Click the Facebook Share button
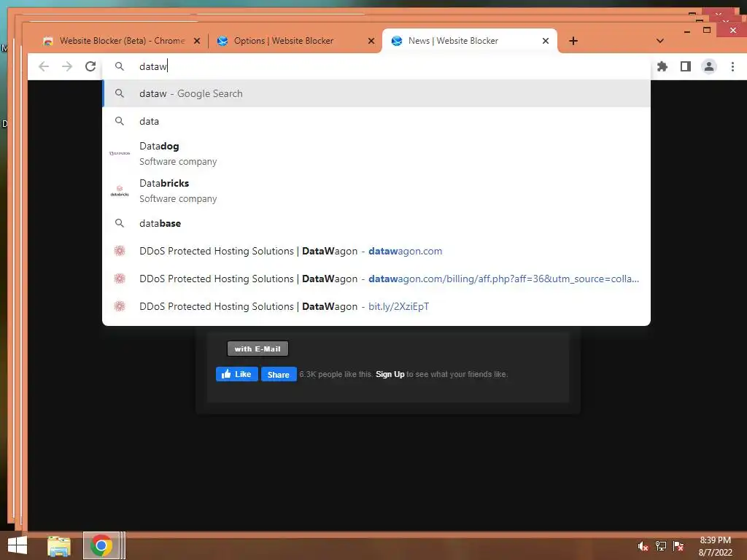Image resolution: width=747 pixels, height=560 pixels. point(278,374)
